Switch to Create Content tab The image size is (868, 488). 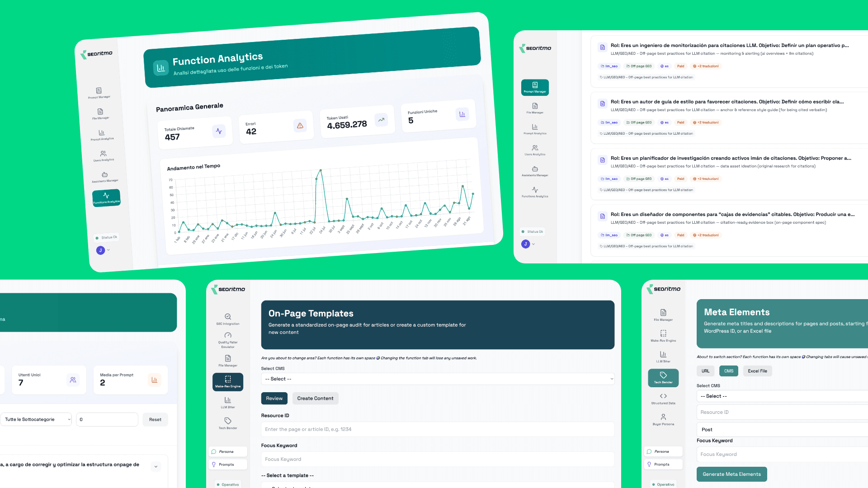pyautogui.click(x=315, y=398)
